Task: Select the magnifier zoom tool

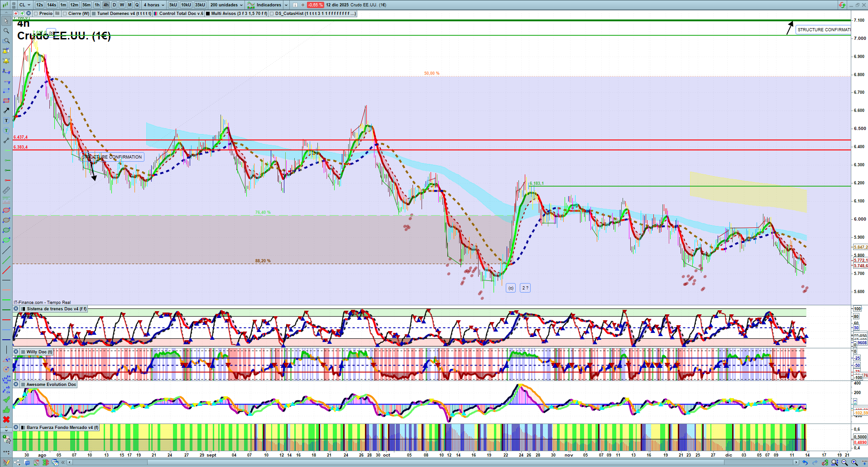Action: [6, 31]
